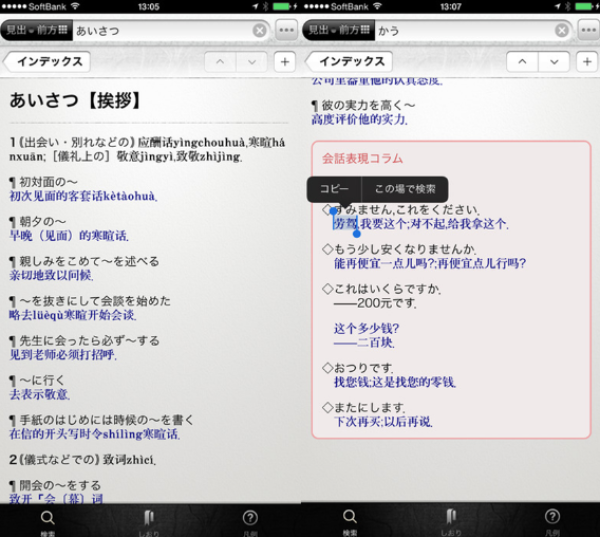Tap the translation 这个多少钱?
The height and width of the screenshot is (537, 600).
click(x=366, y=328)
